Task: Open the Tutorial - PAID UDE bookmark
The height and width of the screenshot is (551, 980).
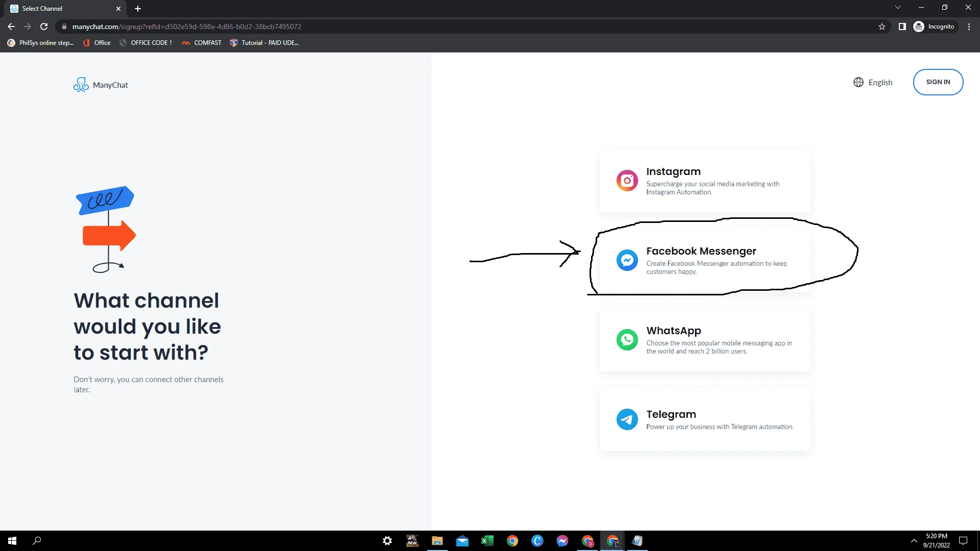Action: [264, 43]
